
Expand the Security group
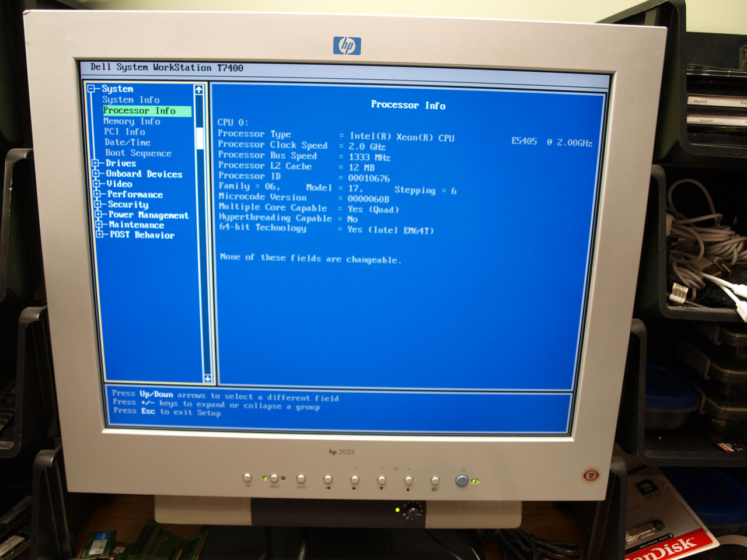pyautogui.click(x=97, y=204)
